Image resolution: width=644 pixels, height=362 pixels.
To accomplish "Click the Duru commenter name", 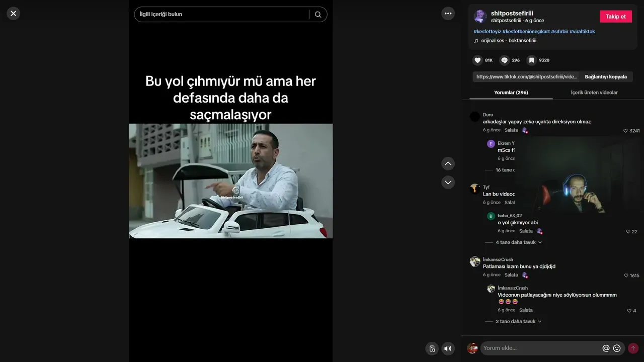I will tap(488, 115).
